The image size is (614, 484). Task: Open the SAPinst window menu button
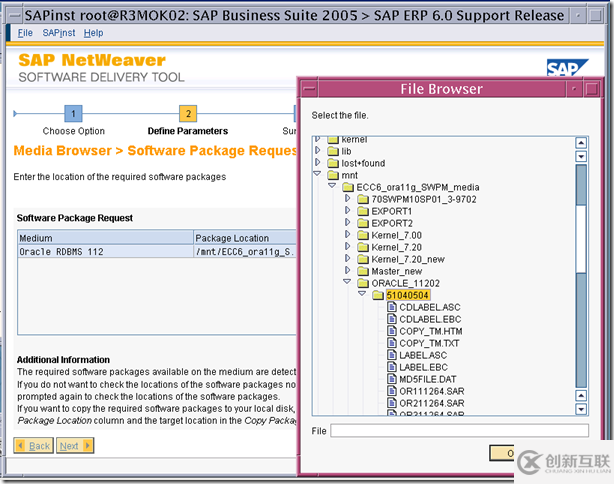point(15,16)
